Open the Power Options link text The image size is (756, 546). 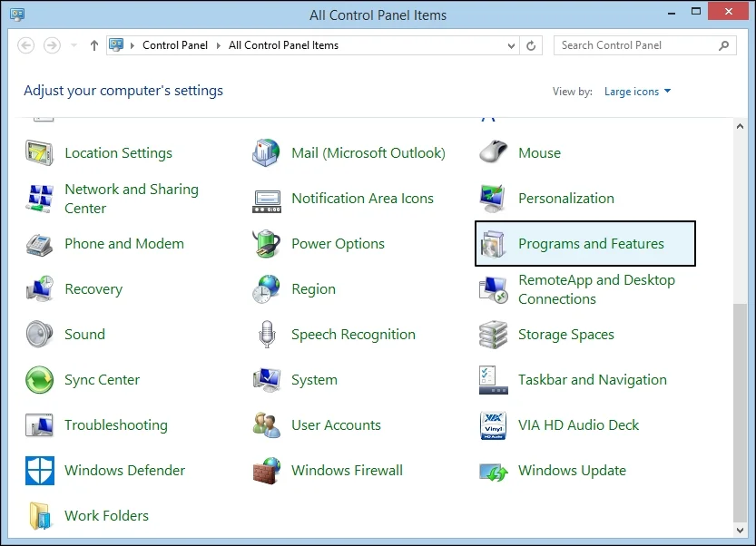(x=338, y=244)
